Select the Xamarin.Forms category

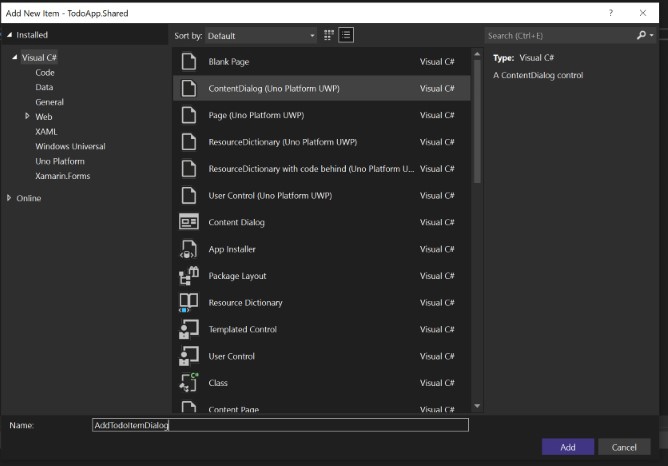tap(63, 176)
